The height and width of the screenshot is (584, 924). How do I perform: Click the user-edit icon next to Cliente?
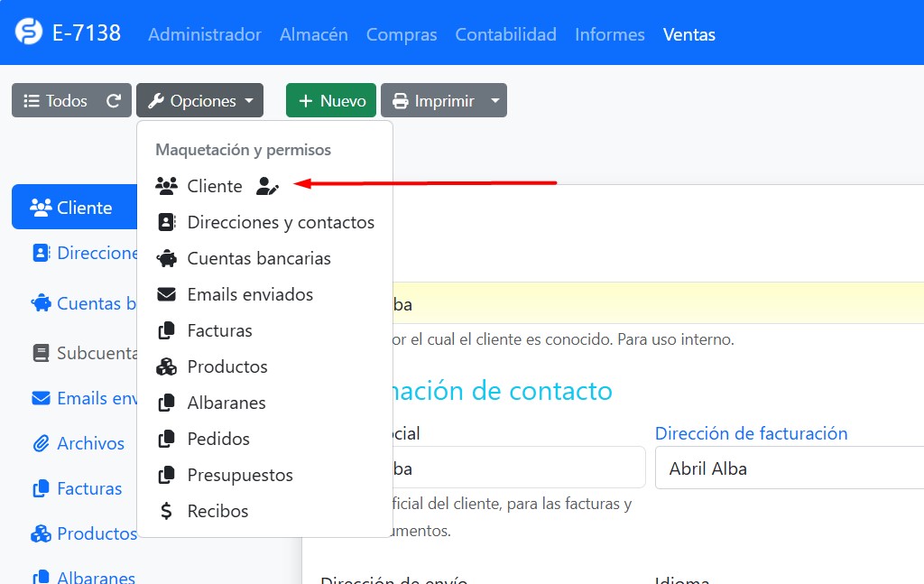(x=267, y=186)
